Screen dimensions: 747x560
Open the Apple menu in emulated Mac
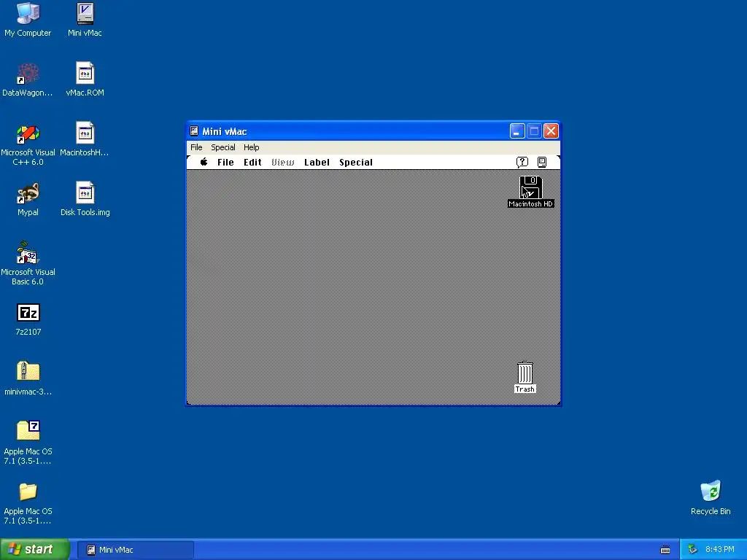pyautogui.click(x=204, y=162)
